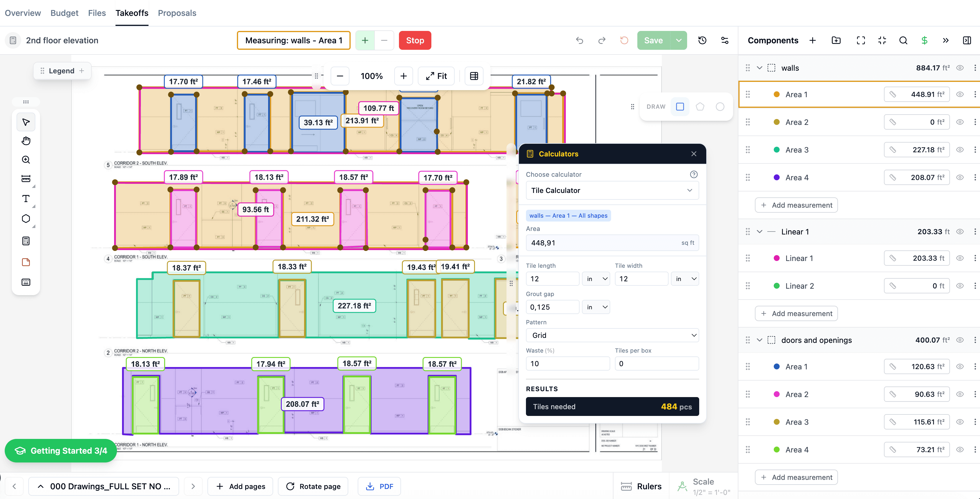Screen dimensions: 980x499
Task: Expand all components icon
Action: coord(861,40)
